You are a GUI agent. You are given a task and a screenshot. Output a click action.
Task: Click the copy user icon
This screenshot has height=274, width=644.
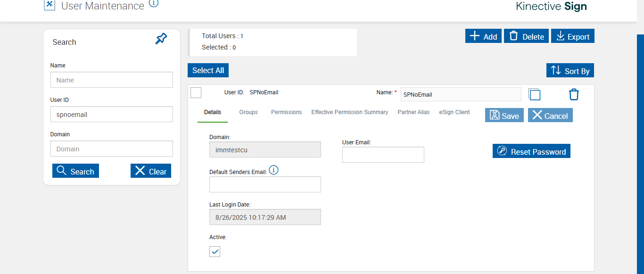click(534, 94)
